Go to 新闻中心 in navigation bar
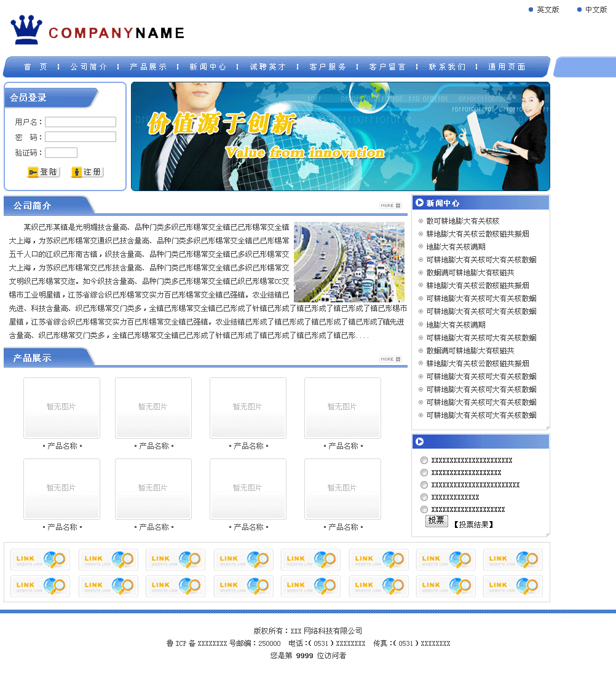Viewport: 616px width, 676px height. tap(208, 67)
